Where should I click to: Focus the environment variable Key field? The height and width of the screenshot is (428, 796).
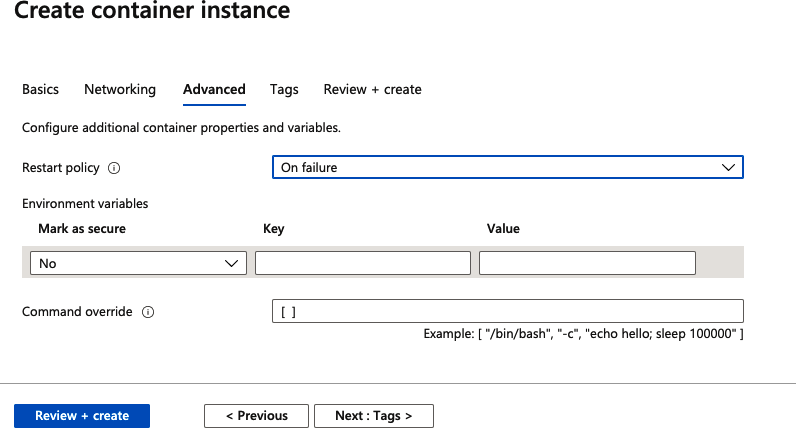click(x=362, y=263)
